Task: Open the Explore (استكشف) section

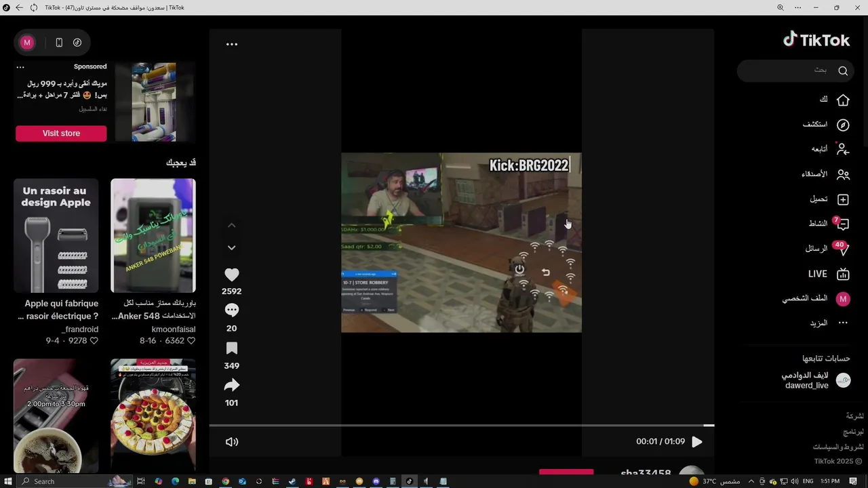Action: (826, 125)
